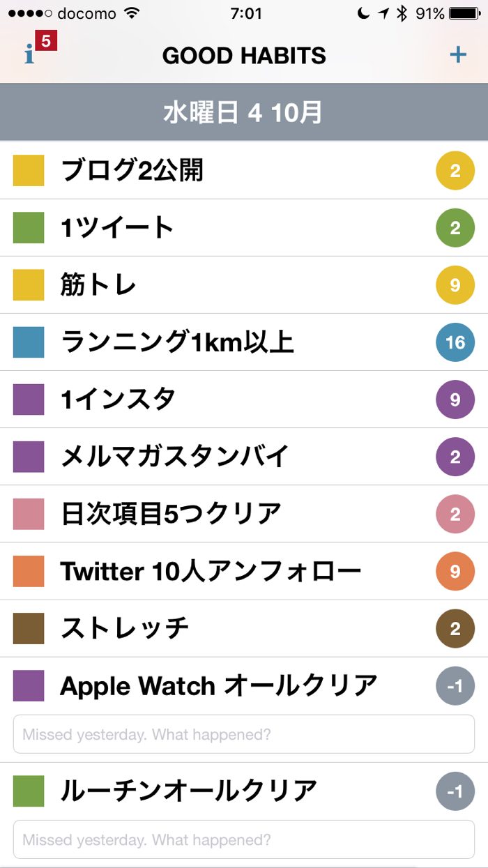The image size is (488, 868).
Task: Select the ランニング1km以上 habit entry
Action: pos(177,342)
